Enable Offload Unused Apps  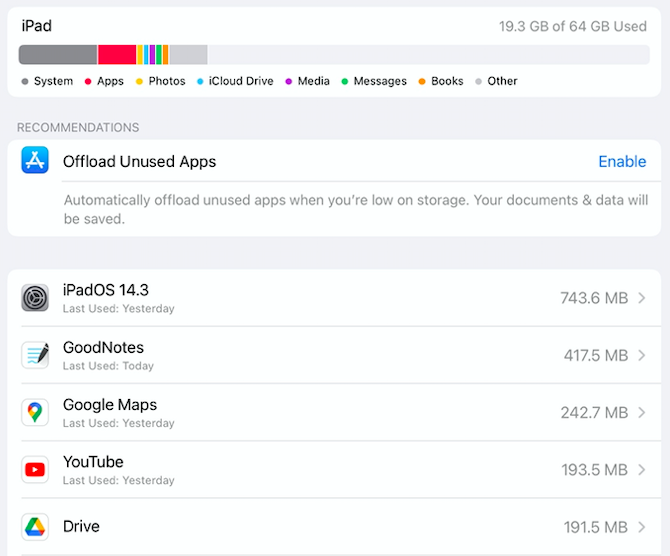(622, 162)
